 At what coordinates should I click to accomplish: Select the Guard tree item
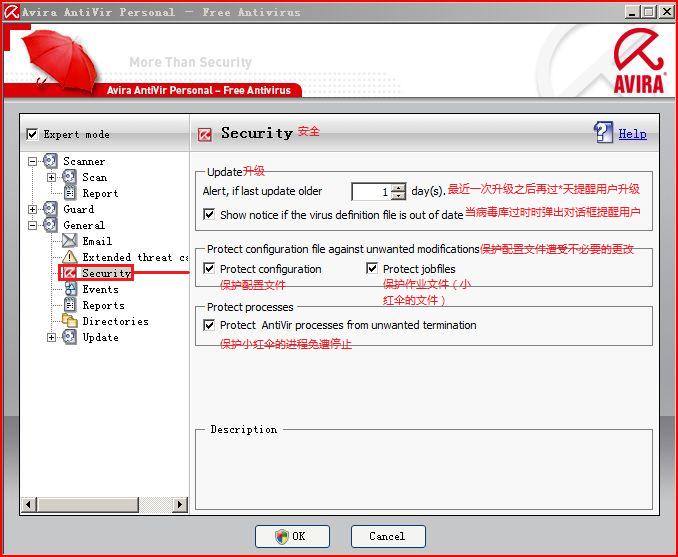click(78, 209)
